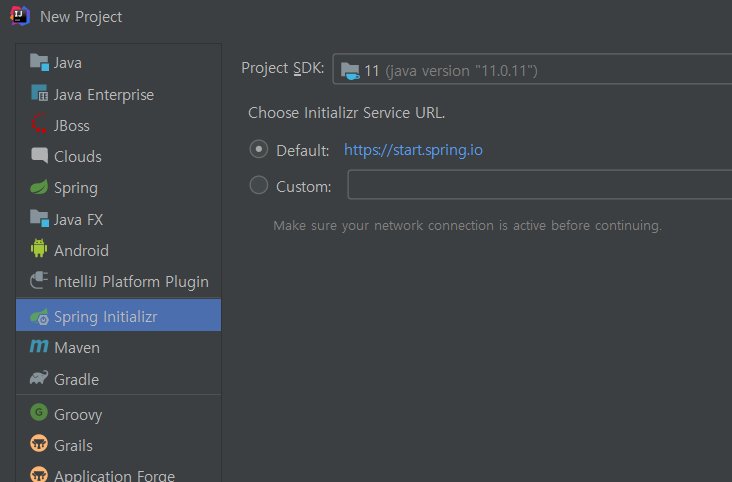This screenshot has height=482, width=732.
Task: Click the Gradle elephant icon
Action: pos(39,377)
